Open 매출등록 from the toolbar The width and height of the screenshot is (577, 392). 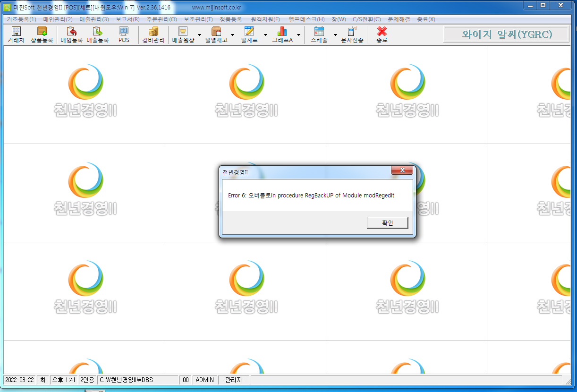(98, 35)
